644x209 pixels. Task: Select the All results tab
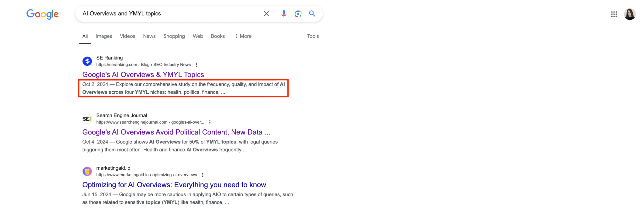click(x=85, y=36)
